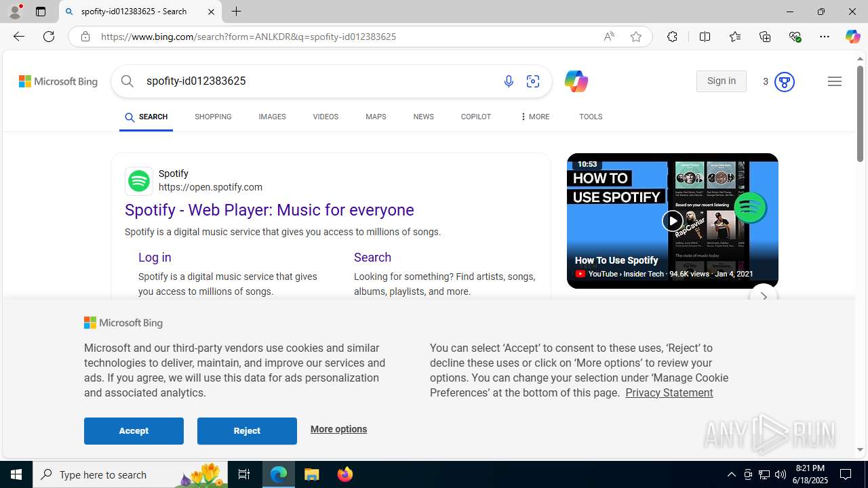This screenshot has width=868, height=488.
Task: Open visual search camera icon
Action: [x=533, y=81]
